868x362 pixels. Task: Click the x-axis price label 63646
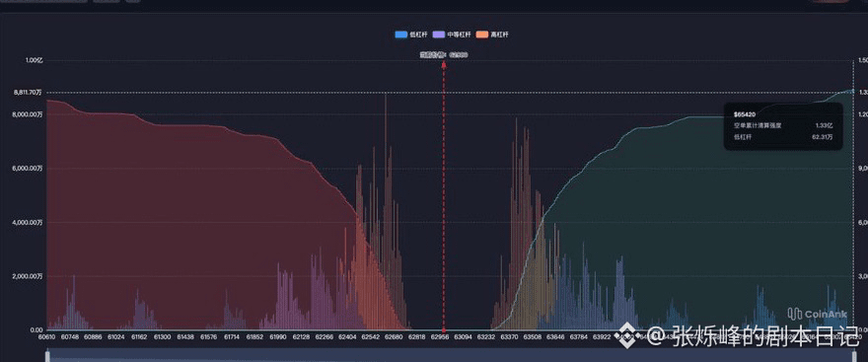coord(555,337)
